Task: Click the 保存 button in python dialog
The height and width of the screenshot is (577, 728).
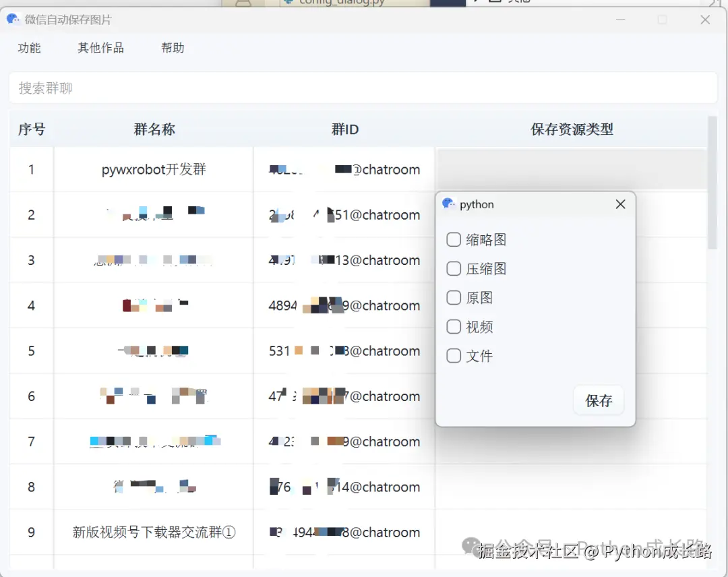Action: (x=599, y=400)
